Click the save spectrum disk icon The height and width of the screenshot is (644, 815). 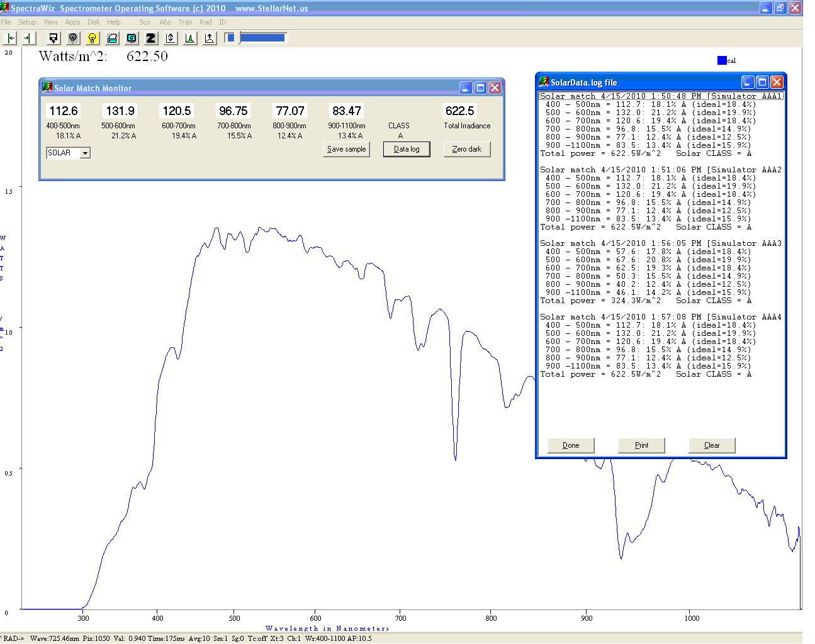coord(53,38)
